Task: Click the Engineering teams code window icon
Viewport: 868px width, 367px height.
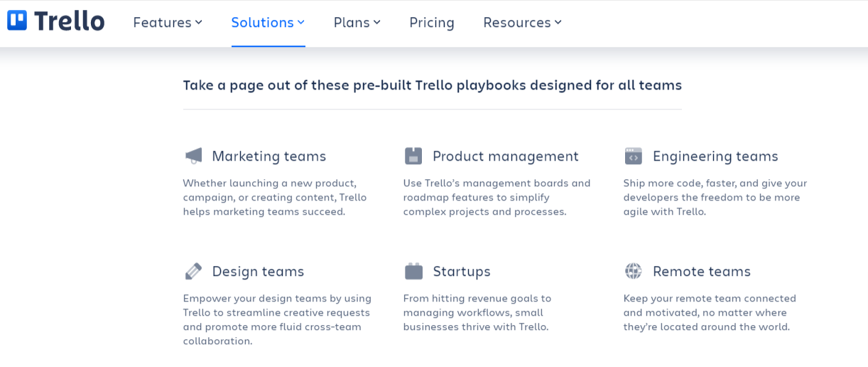Action: [x=634, y=156]
